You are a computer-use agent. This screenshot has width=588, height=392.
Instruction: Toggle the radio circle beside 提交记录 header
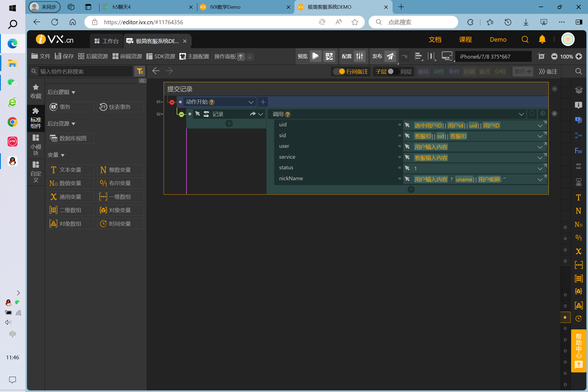tap(555, 89)
